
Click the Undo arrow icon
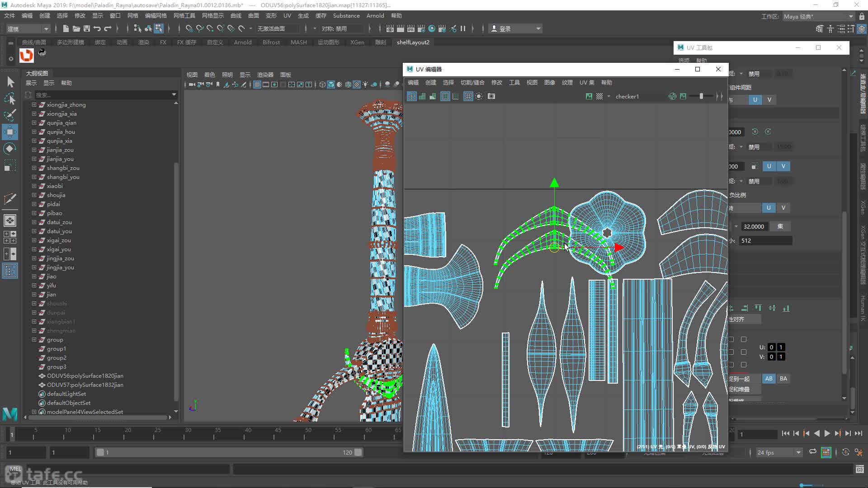[x=97, y=28]
